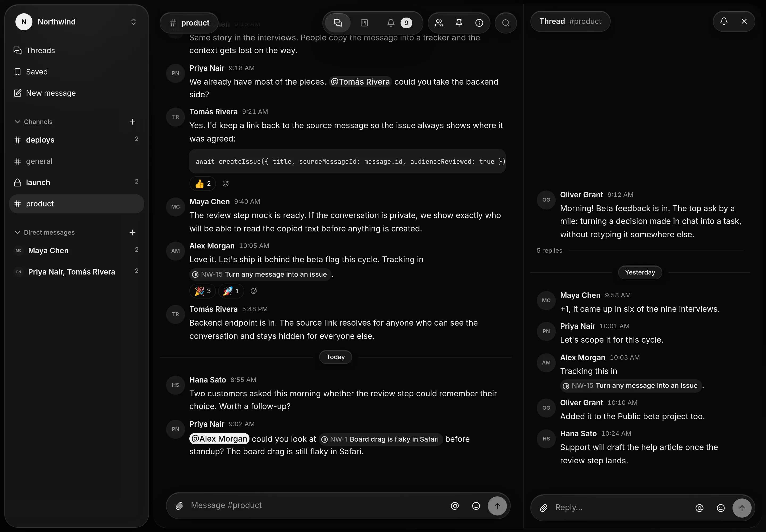Image resolution: width=766 pixels, height=532 pixels.
Task: Click Tomás Rivera's name on 5:48 PM message
Action: pos(213,309)
